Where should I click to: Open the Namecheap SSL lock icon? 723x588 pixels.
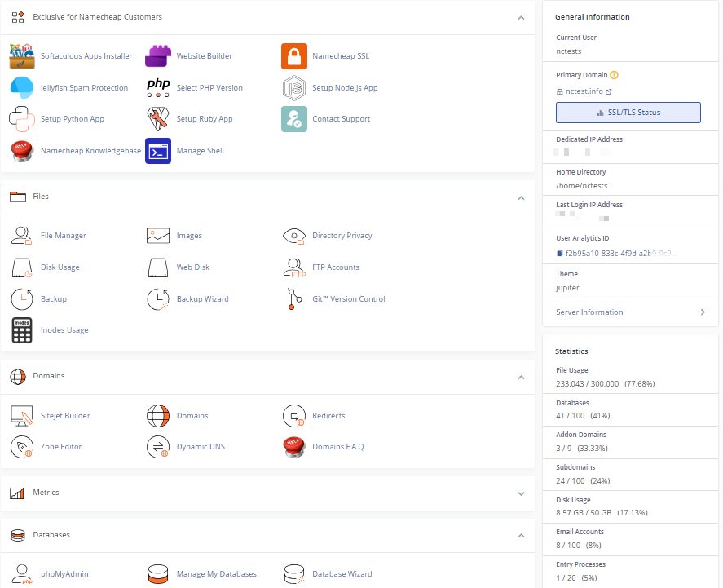(x=294, y=56)
